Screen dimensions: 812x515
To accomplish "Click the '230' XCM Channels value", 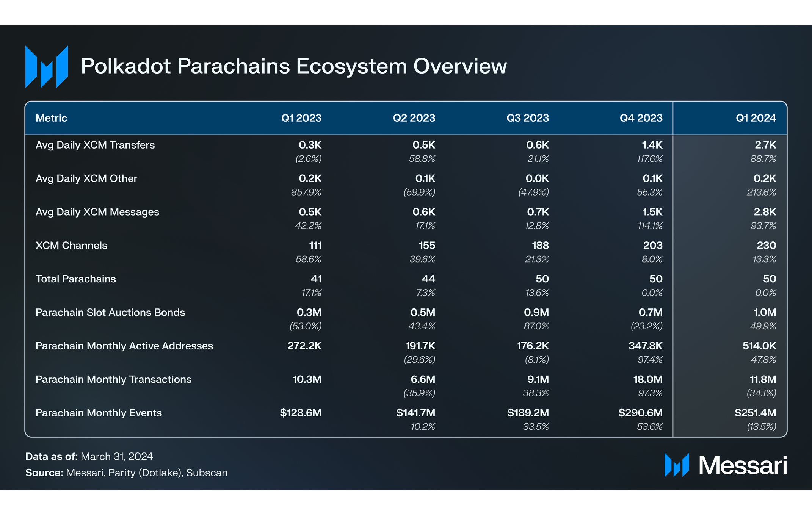I will pos(767,246).
